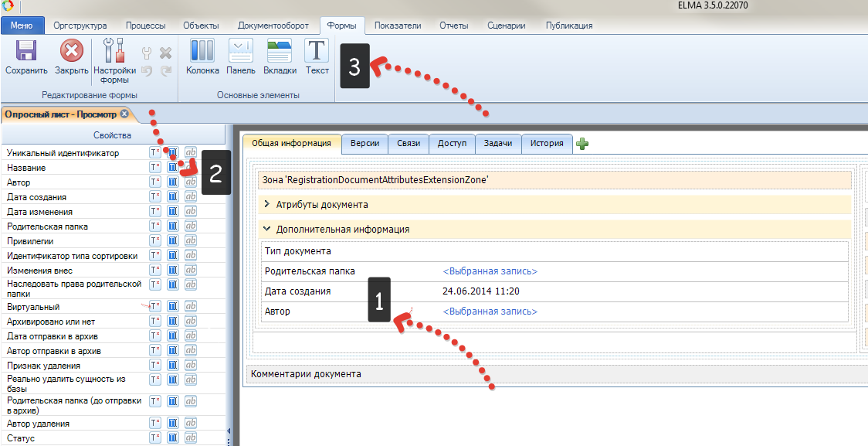Switch to the Версии tab
868x446 pixels.
tap(364, 143)
